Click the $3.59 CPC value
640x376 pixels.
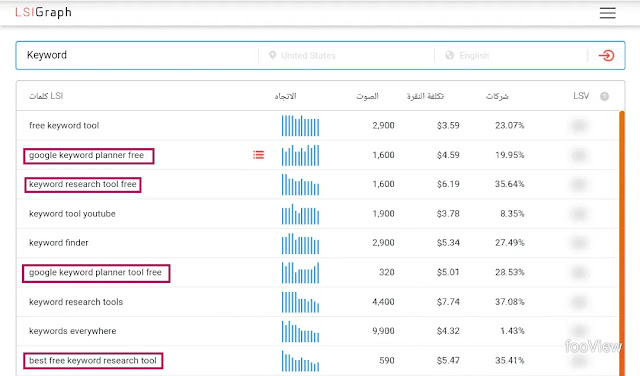(448, 125)
